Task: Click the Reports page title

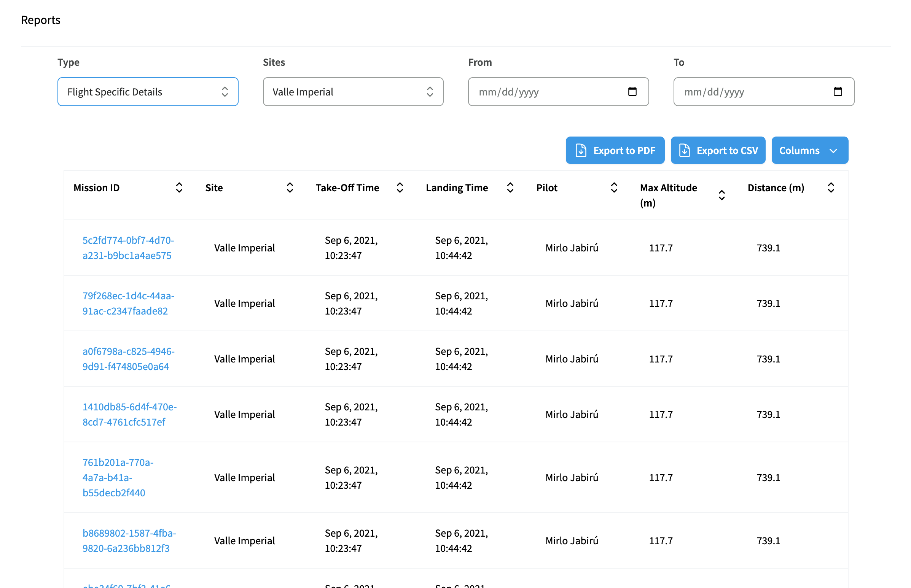Action: click(40, 20)
